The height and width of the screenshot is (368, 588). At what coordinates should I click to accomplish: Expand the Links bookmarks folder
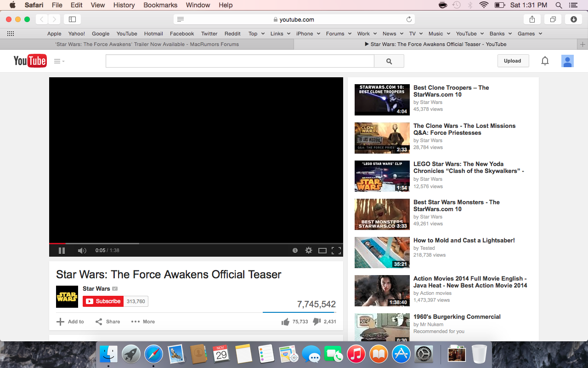280,34
